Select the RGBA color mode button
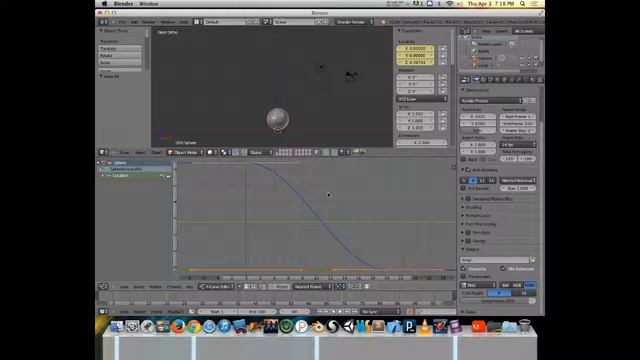 coord(529,285)
